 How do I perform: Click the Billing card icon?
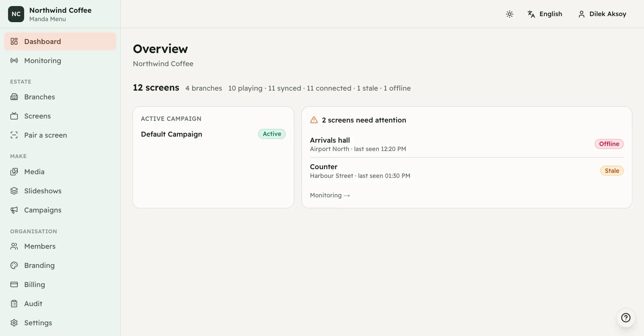14,284
